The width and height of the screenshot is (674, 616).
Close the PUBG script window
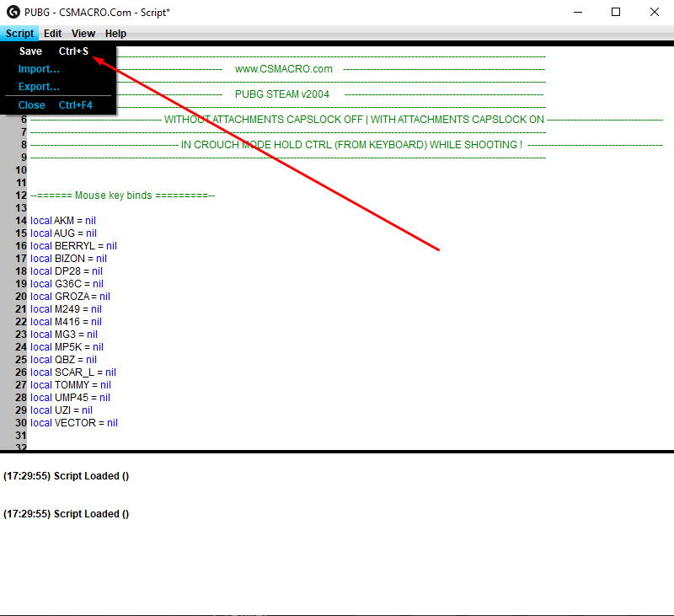(x=655, y=12)
